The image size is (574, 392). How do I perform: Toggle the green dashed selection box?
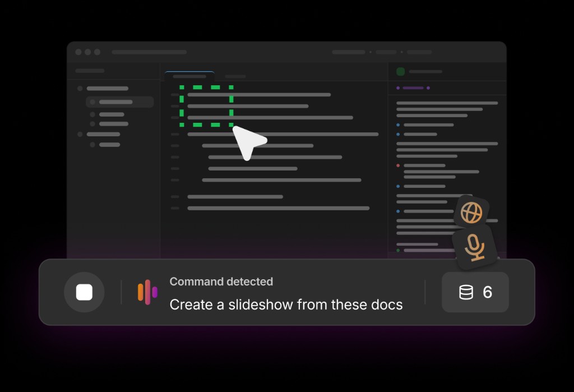[206, 105]
